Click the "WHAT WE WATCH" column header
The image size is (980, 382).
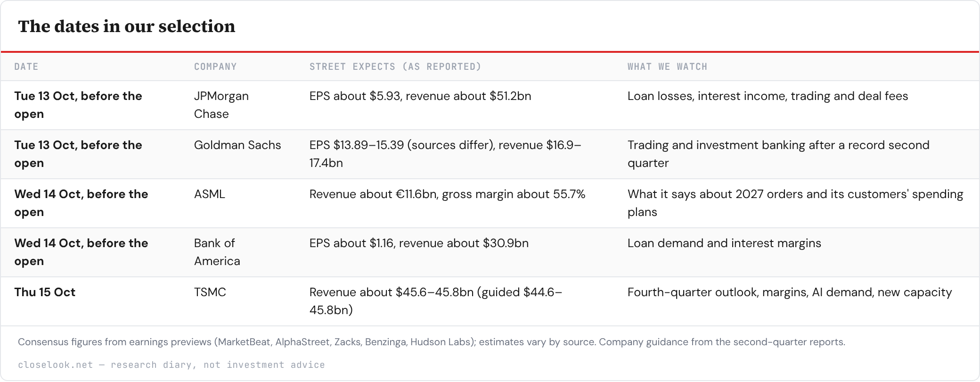pyautogui.click(x=667, y=66)
